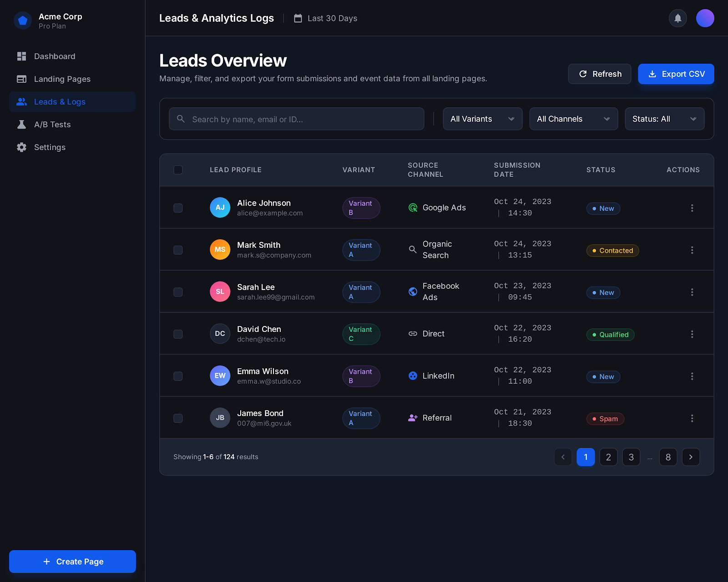The image size is (728, 582).
Task: Click the calendar icon beside Last 30 Days
Action: pyautogui.click(x=298, y=18)
